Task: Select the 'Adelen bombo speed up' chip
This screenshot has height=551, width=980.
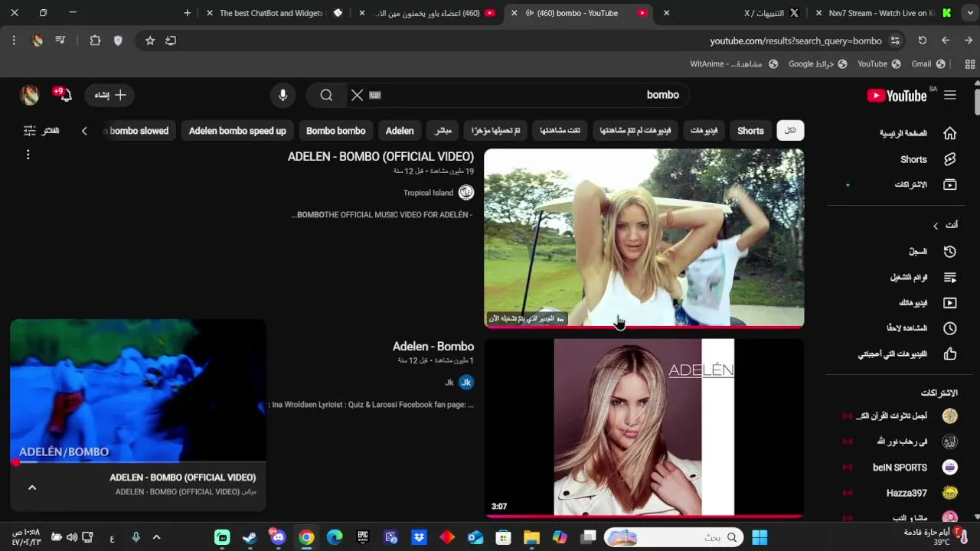Action: click(237, 131)
